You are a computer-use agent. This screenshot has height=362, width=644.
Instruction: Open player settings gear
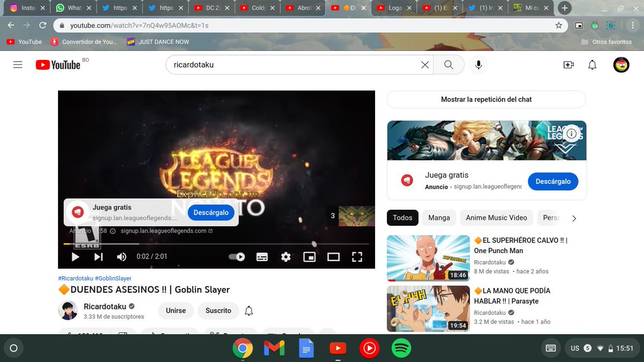point(286,257)
